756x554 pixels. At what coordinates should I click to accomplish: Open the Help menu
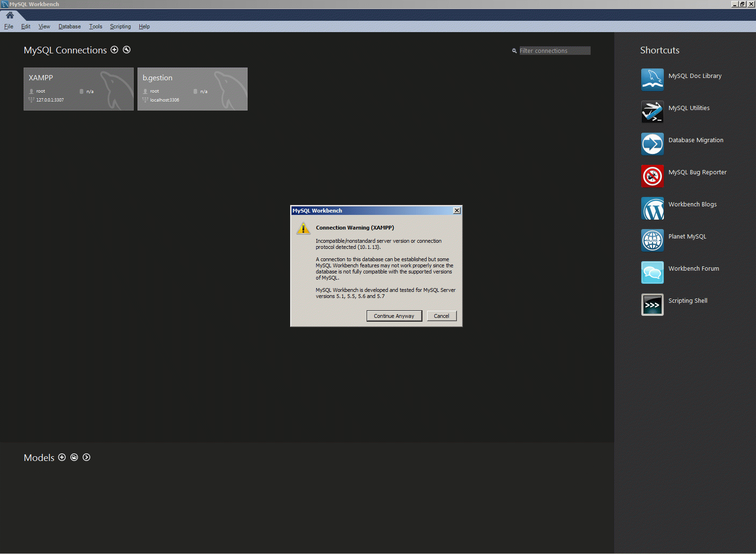pyautogui.click(x=144, y=26)
